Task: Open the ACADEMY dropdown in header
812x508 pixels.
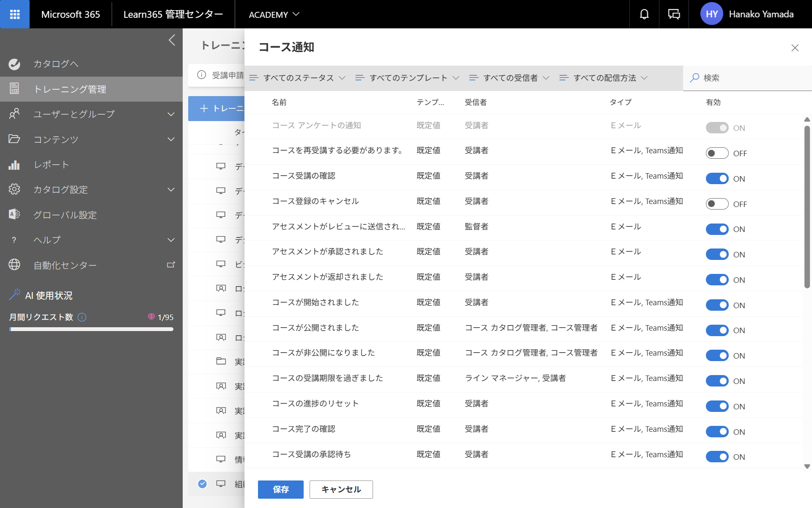Action: tap(274, 14)
